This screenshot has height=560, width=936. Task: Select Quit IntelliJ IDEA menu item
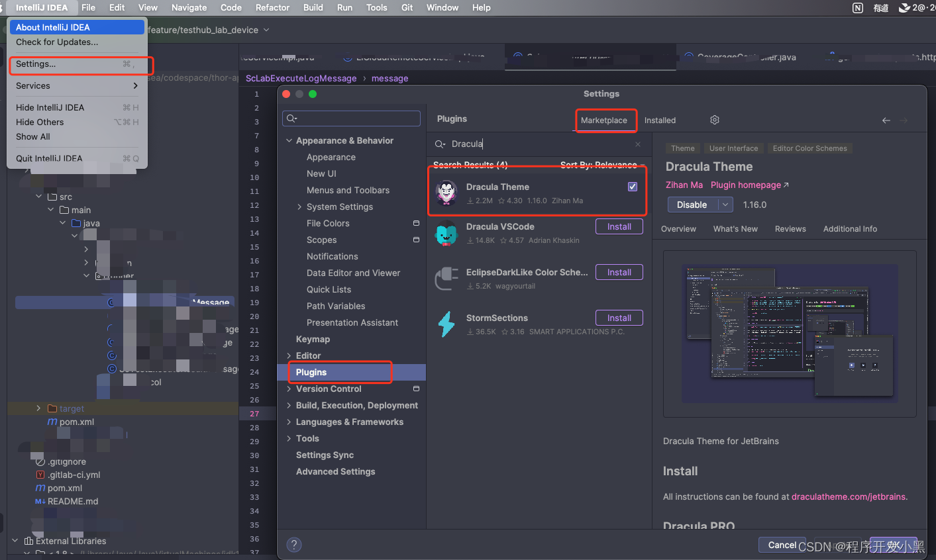pyautogui.click(x=77, y=158)
